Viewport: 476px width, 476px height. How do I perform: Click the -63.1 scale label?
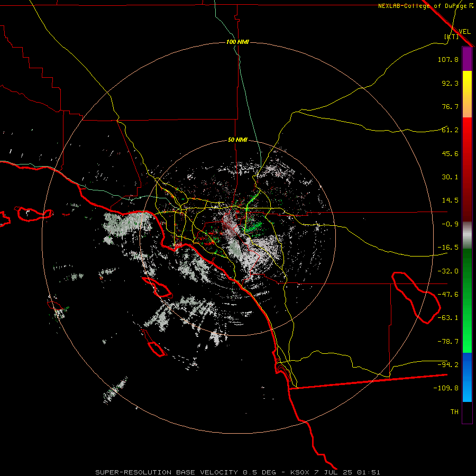coord(448,318)
